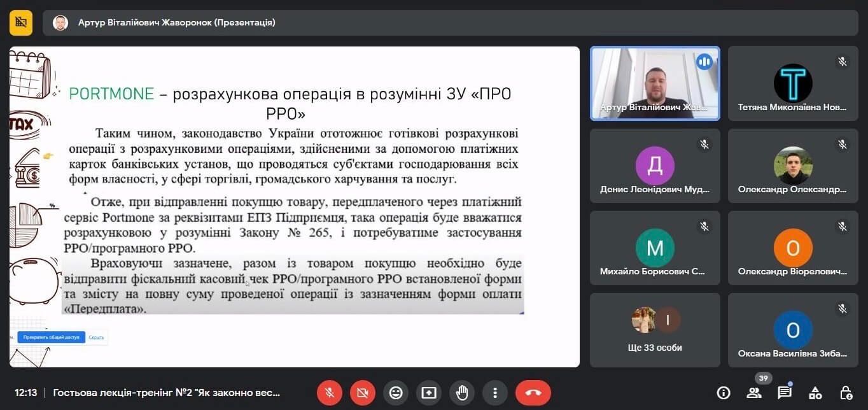Toggle the microphone mute button
The image size is (868, 410).
(330, 393)
